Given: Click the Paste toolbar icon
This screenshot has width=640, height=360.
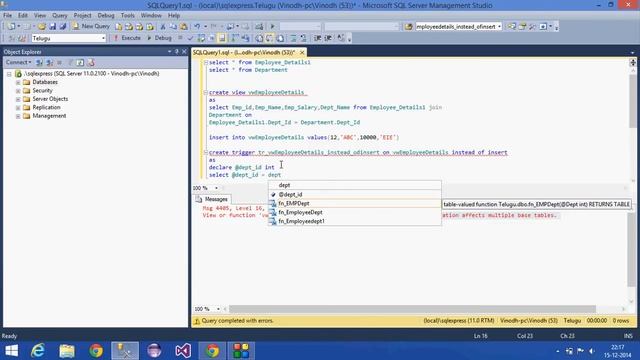Looking at the screenshot, I should (x=184, y=27).
